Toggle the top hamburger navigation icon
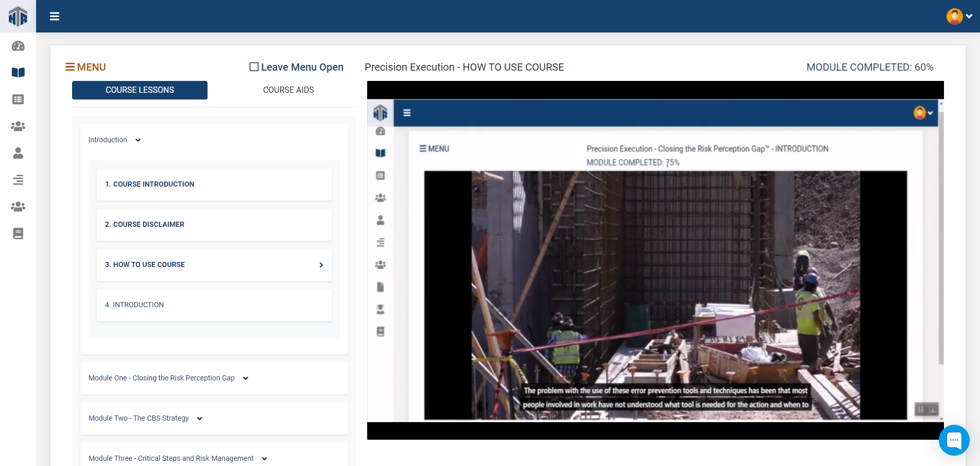The height and width of the screenshot is (466, 980). 55,16
